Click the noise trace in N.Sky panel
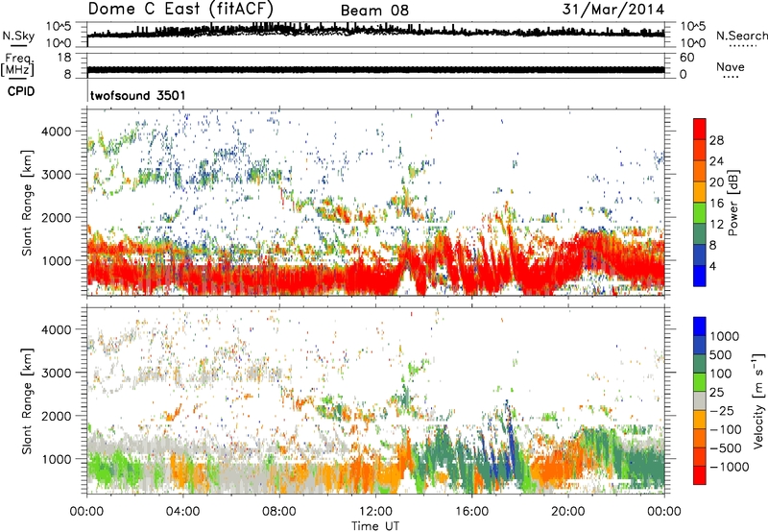This screenshot has height=532, width=768. point(375,32)
